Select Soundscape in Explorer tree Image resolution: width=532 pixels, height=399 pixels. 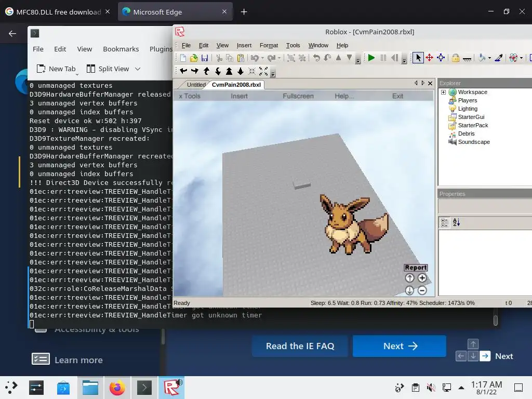point(474,142)
